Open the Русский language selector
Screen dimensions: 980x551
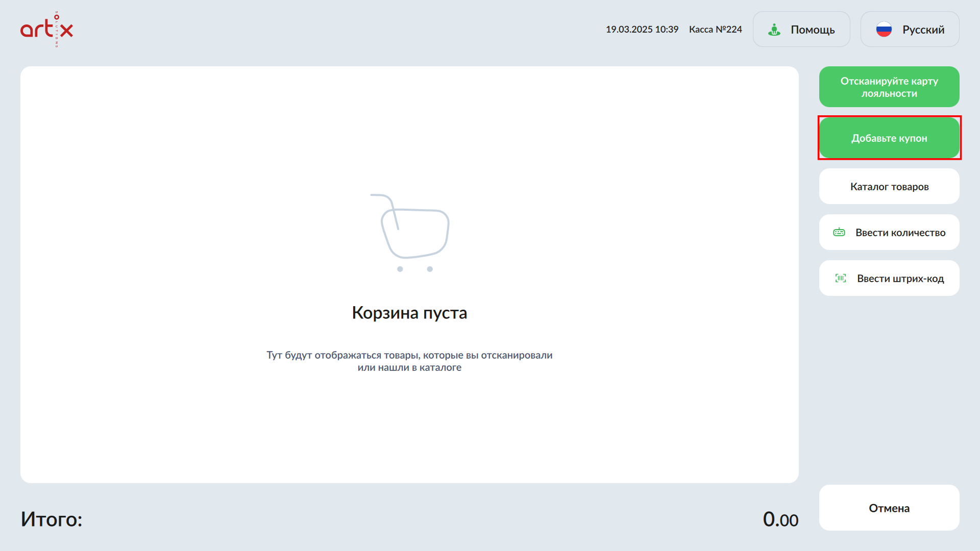point(910,30)
